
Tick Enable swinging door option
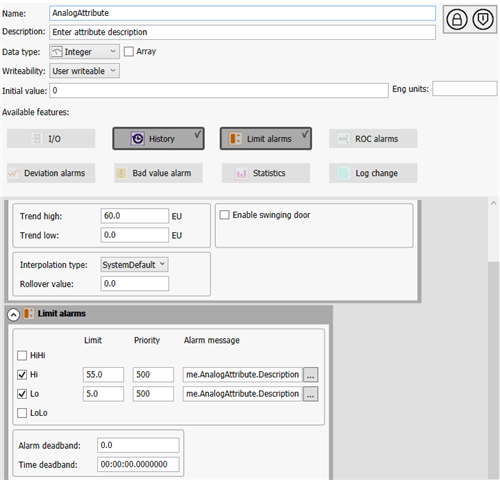point(224,215)
